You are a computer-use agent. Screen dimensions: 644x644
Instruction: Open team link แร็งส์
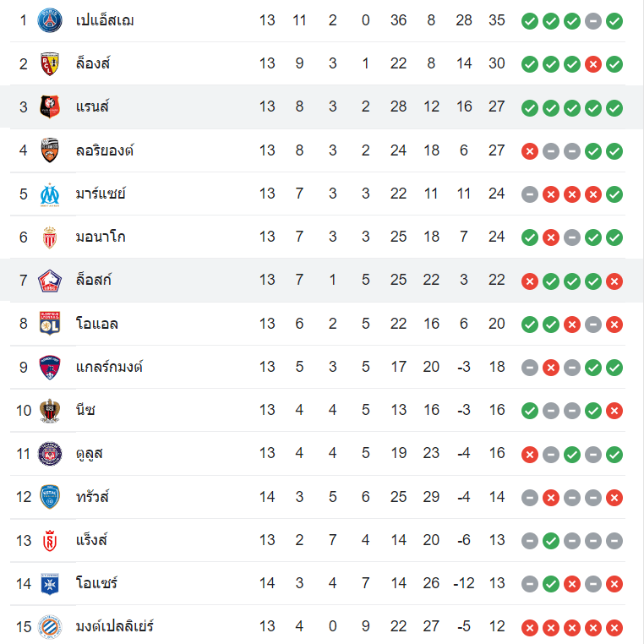(92, 540)
